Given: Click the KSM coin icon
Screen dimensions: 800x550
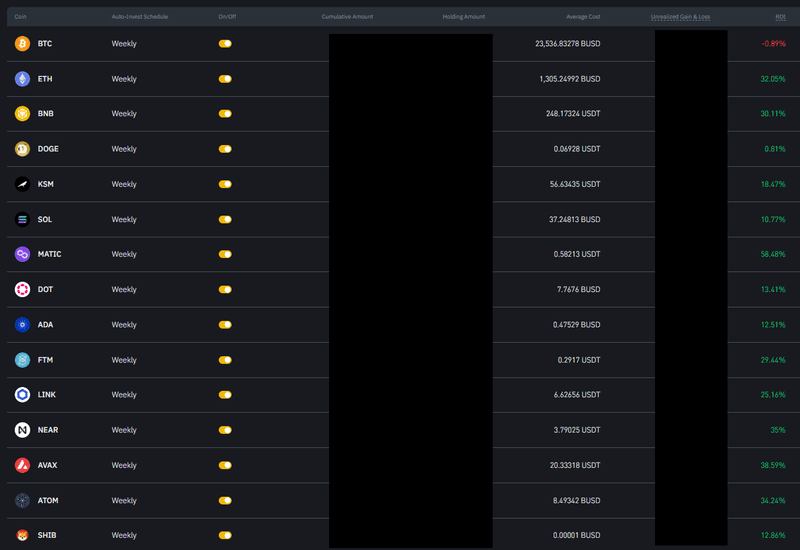Looking at the screenshot, I should tap(22, 184).
